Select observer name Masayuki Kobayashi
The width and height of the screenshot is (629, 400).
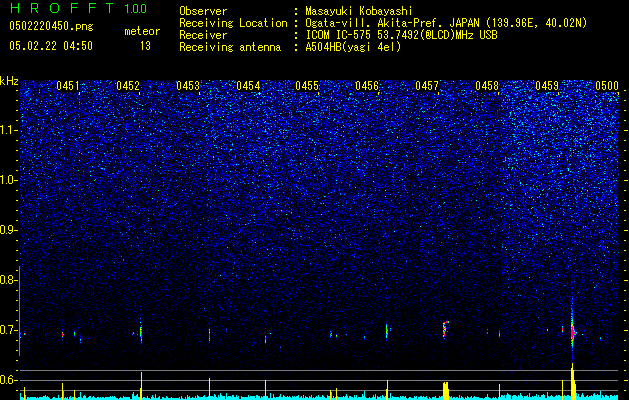pos(359,11)
